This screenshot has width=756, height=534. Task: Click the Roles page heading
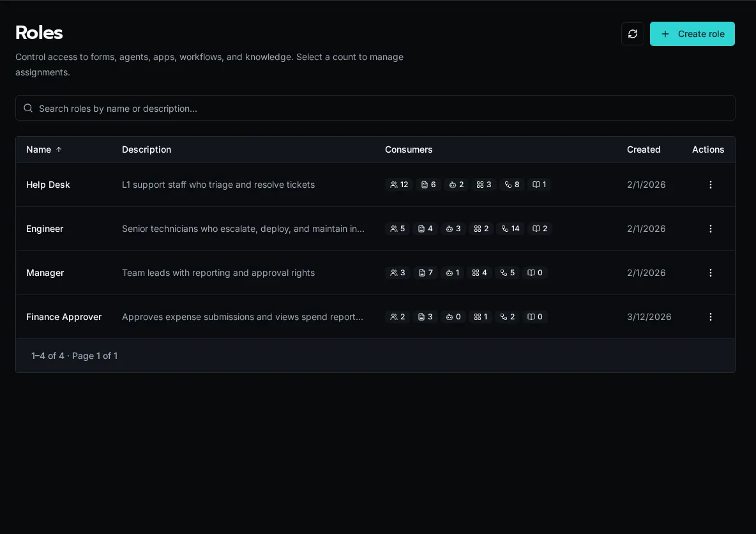point(39,33)
